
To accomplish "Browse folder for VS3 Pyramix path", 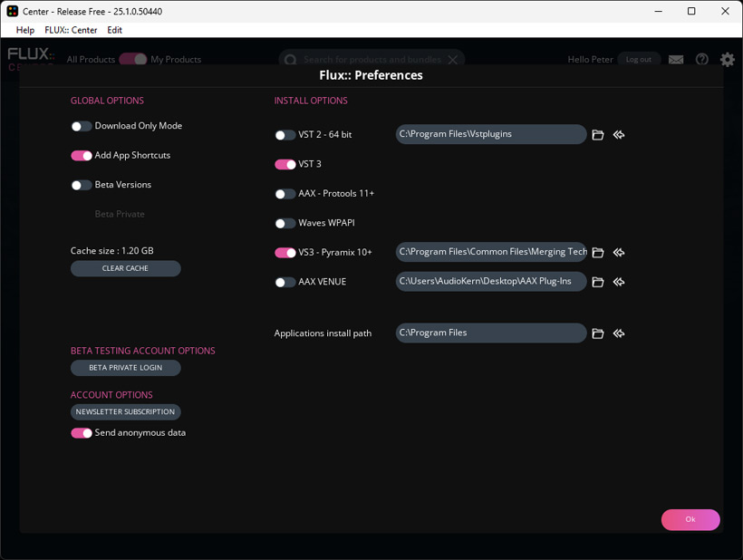I will pyautogui.click(x=597, y=253).
